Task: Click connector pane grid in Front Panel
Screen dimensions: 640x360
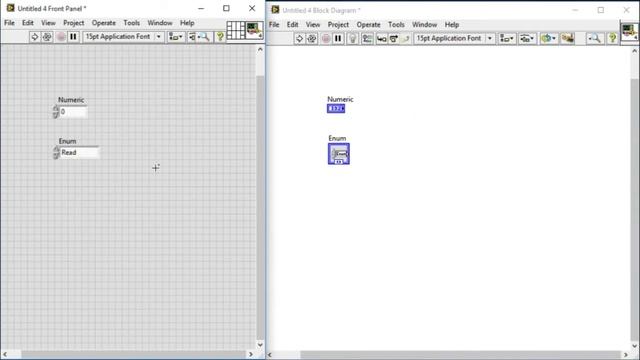Action: click(x=236, y=30)
